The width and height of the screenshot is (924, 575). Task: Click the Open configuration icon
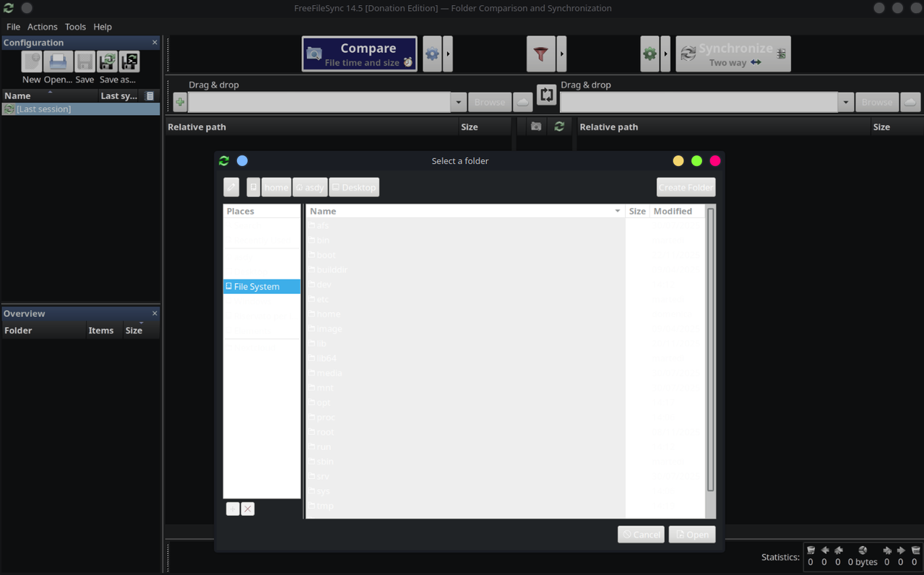[58, 61]
